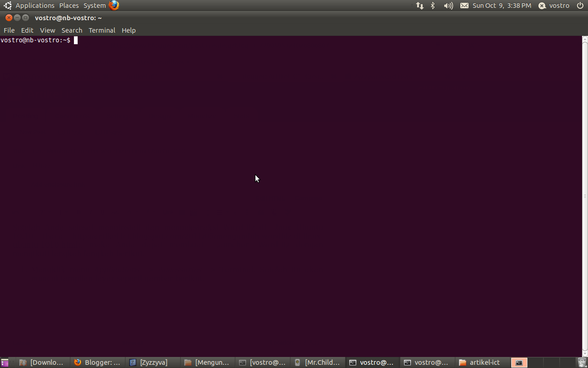Open the volume slider
This screenshot has height=368, width=588.
(447, 6)
